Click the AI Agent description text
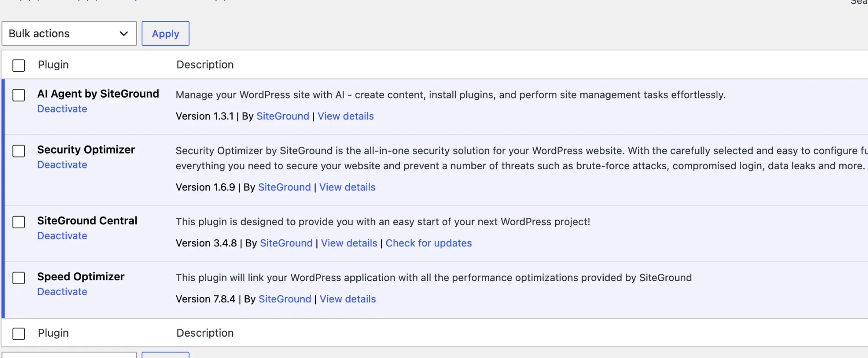The image size is (868, 358). click(450, 95)
